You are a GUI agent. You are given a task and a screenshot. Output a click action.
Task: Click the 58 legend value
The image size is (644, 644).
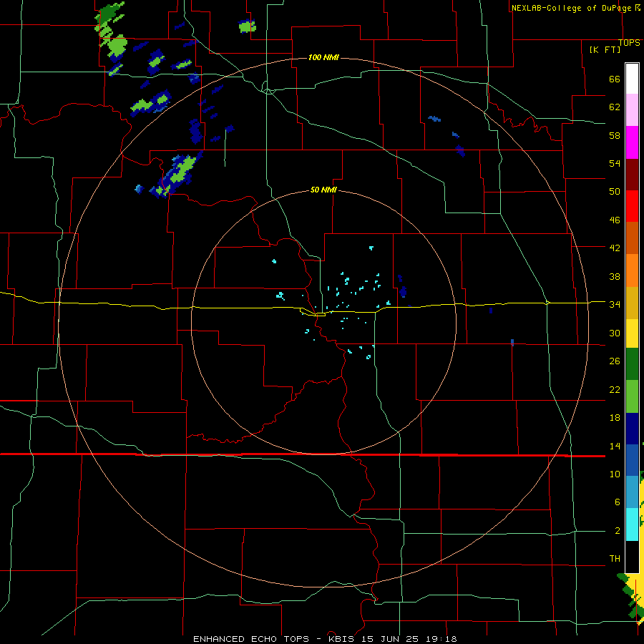point(615,135)
